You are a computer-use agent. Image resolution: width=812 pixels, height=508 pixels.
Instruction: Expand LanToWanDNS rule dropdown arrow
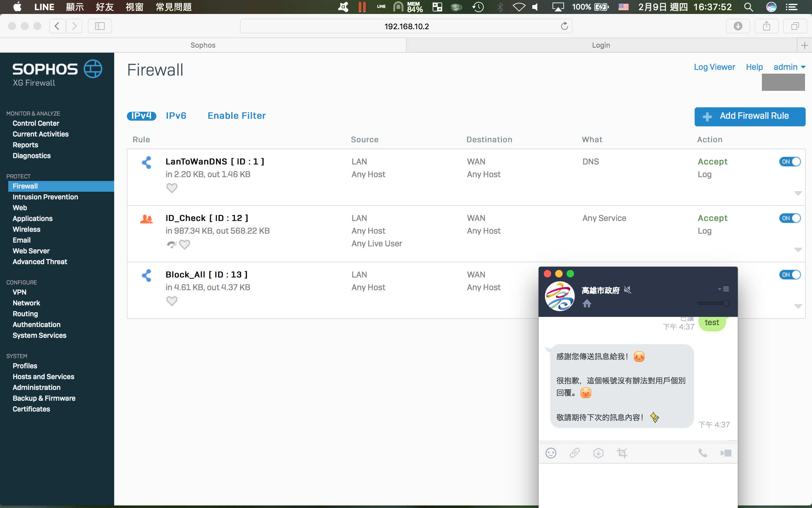798,193
